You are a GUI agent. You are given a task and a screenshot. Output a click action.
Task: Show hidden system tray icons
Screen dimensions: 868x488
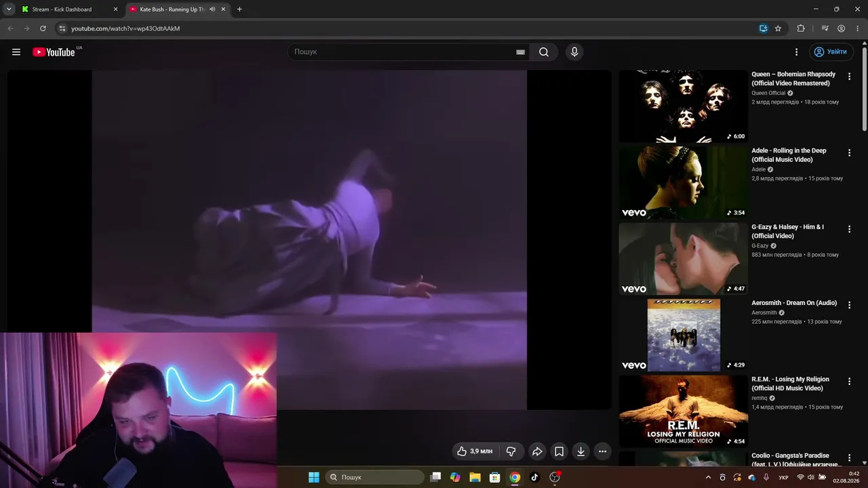coord(709,477)
